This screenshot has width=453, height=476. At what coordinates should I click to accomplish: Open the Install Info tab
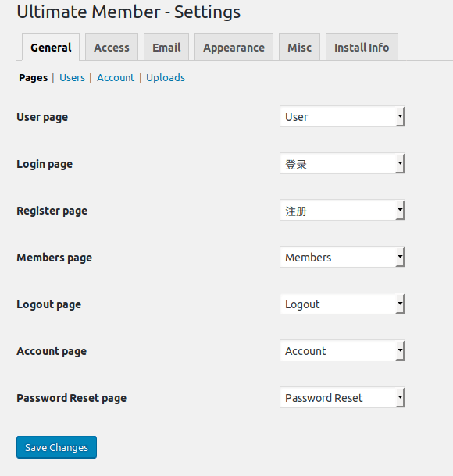(x=362, y=47)
